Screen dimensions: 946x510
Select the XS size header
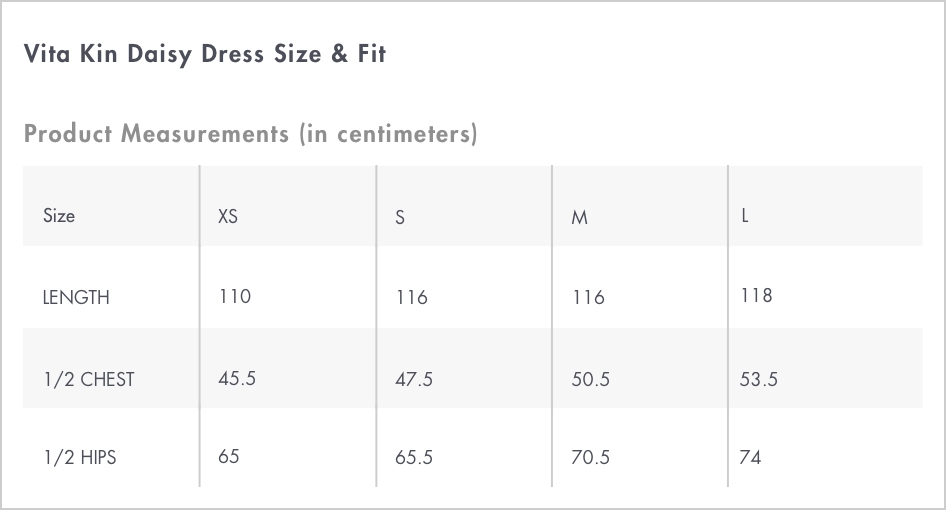pos(227,216)
